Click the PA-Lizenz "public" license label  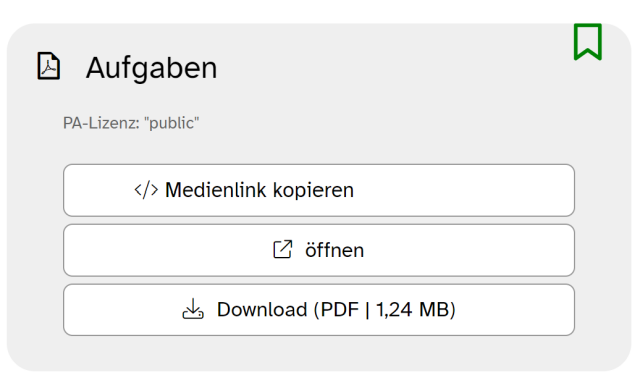pos(131,123)
